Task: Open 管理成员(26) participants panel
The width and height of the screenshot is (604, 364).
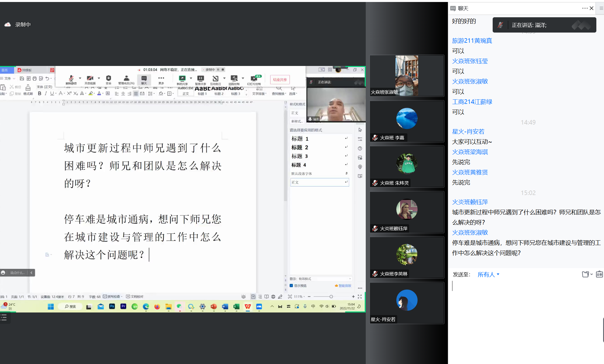Action: click(x=126, y=79)
